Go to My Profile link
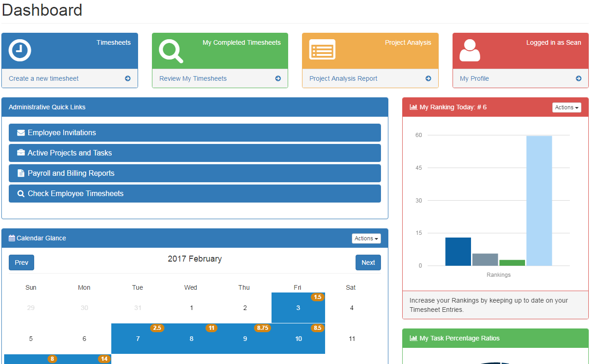The width and height of the screenshot is (592, 364). (x=474, y=78)
